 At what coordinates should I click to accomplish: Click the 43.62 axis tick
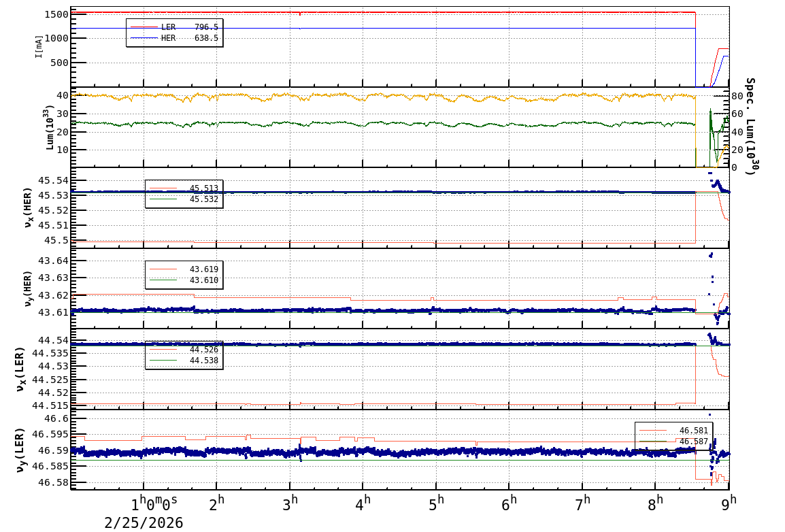pyautogui.click(x=54, y=295)
